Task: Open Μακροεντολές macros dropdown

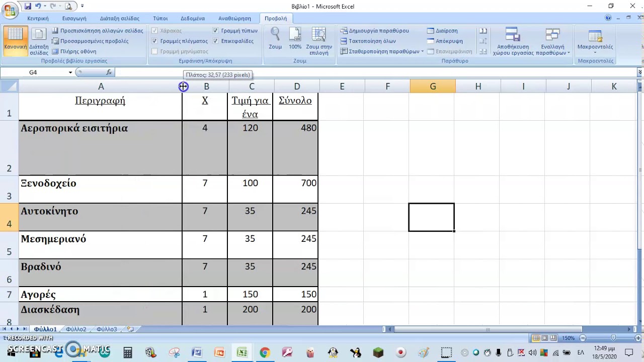Action: tap(595, 41)
